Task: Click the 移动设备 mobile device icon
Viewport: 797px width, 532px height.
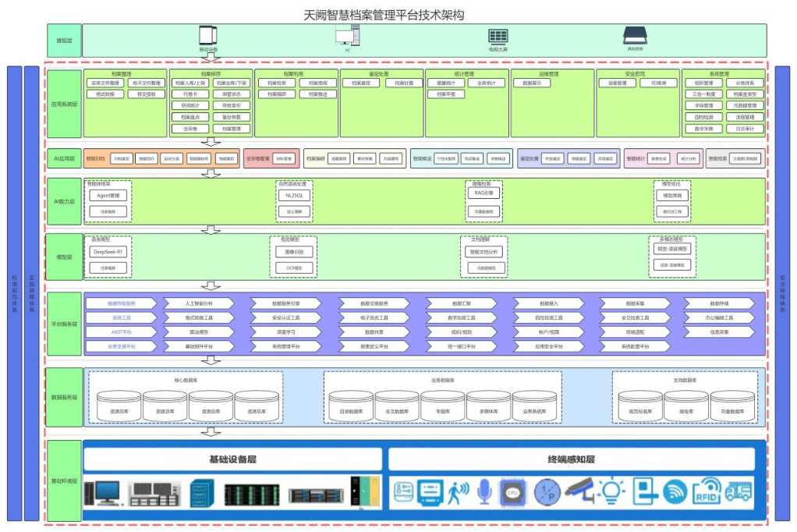Action: pyautogui.click(x=207, y=36)
